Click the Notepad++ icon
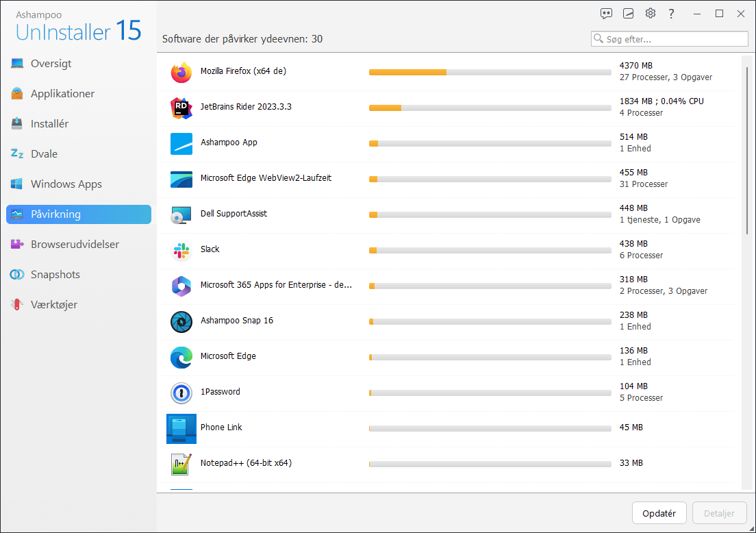 tap(181, 464)
